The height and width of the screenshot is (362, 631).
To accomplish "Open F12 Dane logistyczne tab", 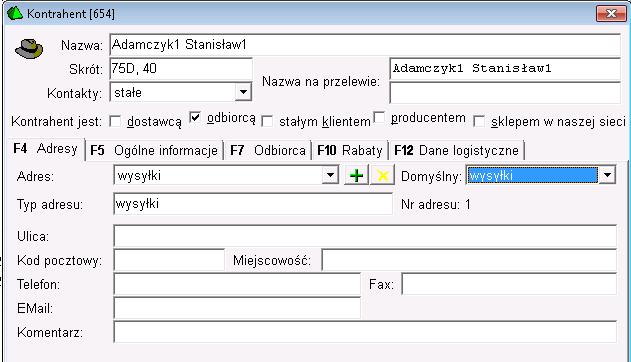I will [x=456, y=150].
